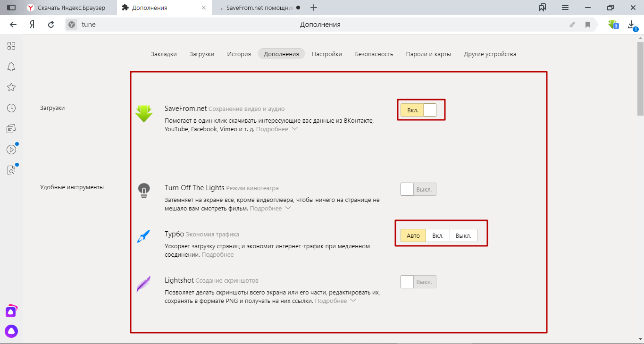The height and width of the screenshot is (344, 644).
Task: Click the page vertical scrollbar
Action: (640, 78)
